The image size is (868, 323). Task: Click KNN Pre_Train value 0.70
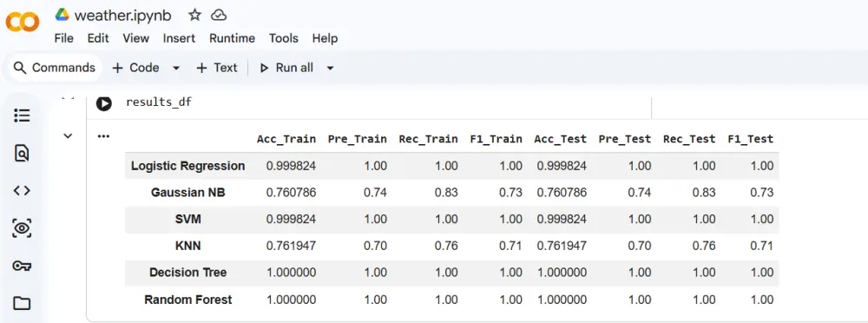[x=376, y=246]
